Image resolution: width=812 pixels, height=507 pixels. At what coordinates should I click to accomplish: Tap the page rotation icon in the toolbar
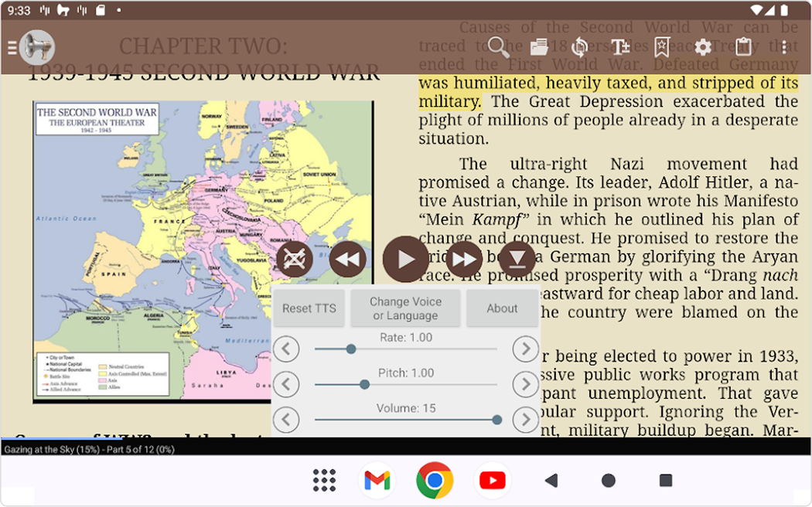click(x=579, y=47)
